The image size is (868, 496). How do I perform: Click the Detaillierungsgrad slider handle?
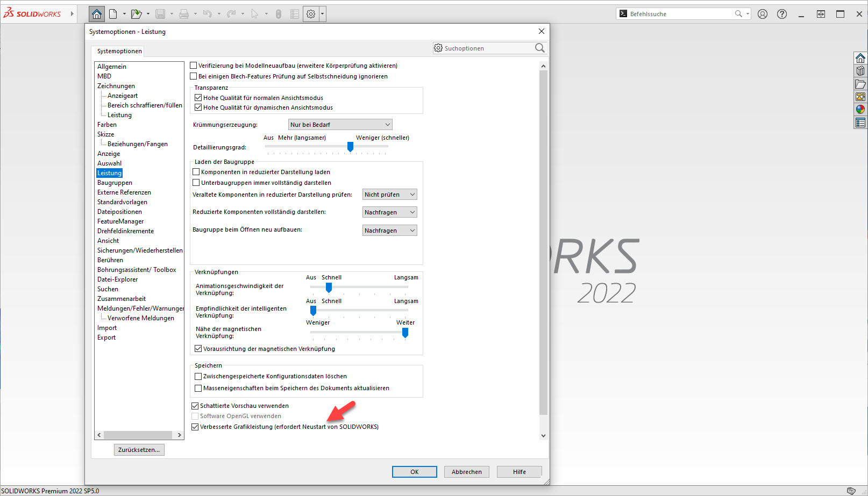point(350,147)
